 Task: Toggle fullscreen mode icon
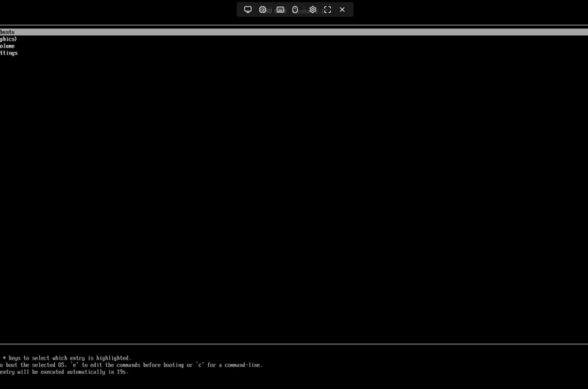click(327, 9)
